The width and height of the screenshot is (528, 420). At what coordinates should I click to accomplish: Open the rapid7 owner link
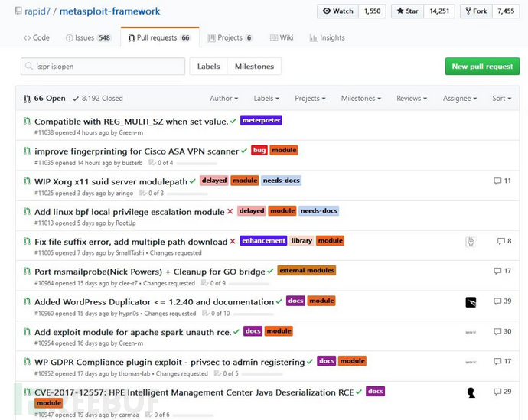(37, 11)
